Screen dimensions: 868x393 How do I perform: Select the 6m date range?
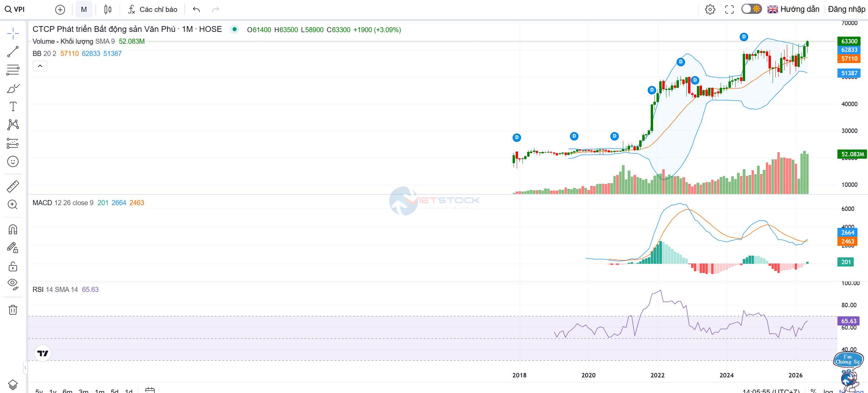(68, 391)
